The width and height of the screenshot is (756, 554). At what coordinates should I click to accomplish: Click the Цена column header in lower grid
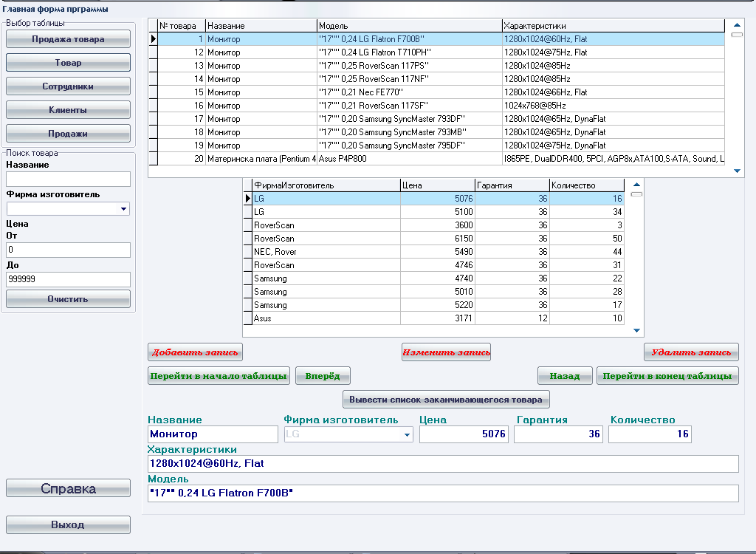(x=437, y=185)
